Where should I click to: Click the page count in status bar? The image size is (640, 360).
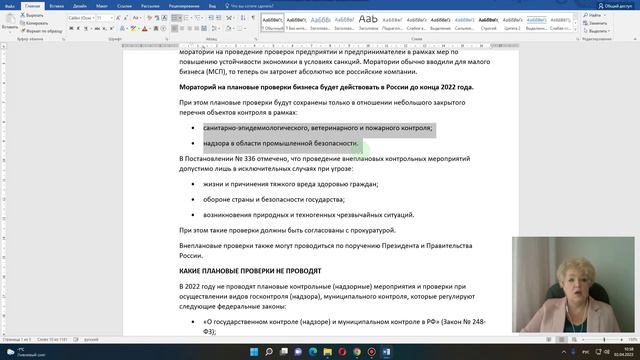pos(16,339)
